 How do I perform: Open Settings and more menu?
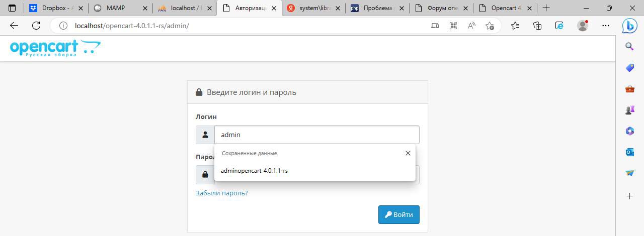[606, 26]
